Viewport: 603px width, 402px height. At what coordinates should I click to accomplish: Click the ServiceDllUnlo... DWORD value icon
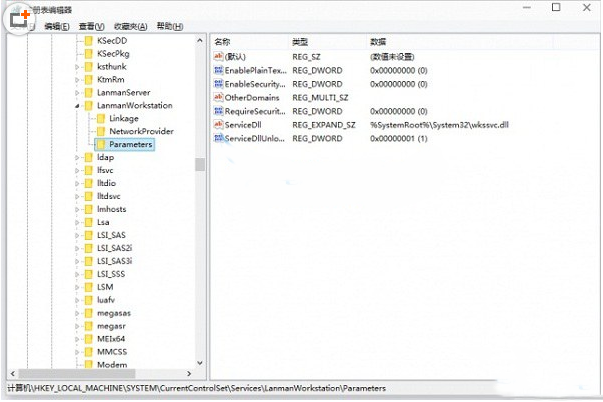click(218, 138)
